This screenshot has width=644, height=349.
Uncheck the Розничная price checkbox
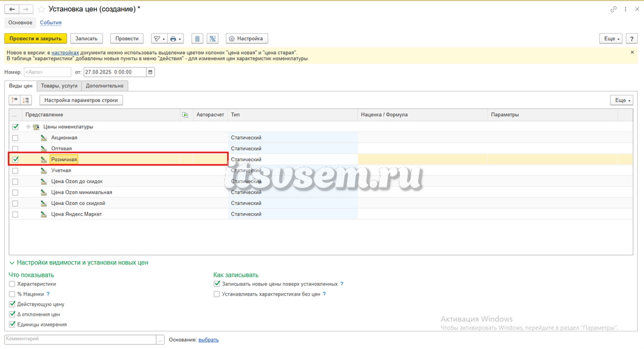pyautogui.click(x=15, y=159)
